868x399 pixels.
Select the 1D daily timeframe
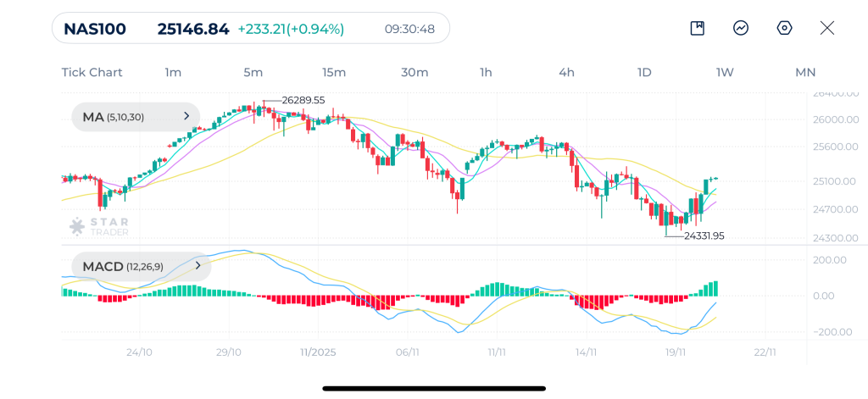tap(644, 72)
